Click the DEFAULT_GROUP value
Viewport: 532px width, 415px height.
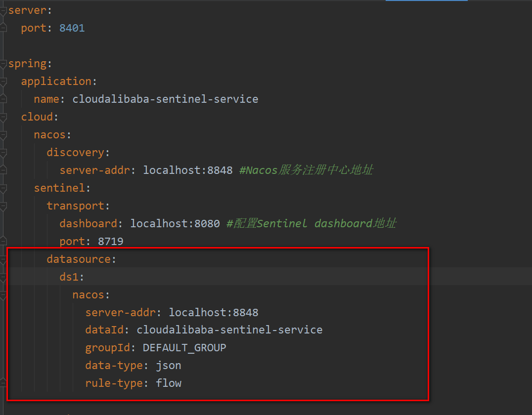[184, 348]
